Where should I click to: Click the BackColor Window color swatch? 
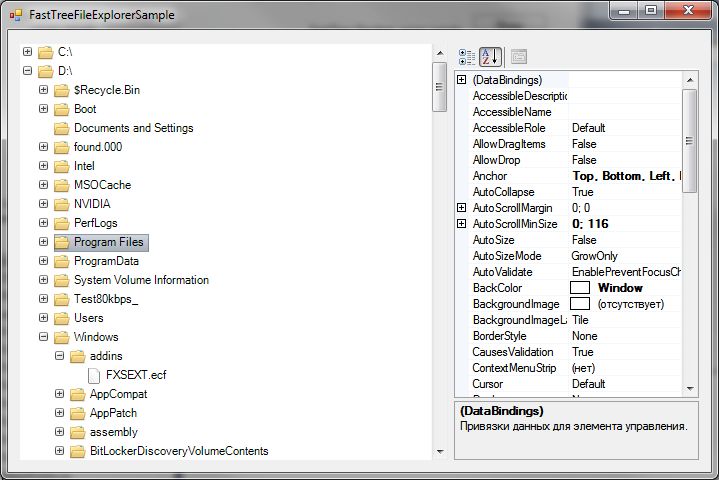click(x=580, y=288)
